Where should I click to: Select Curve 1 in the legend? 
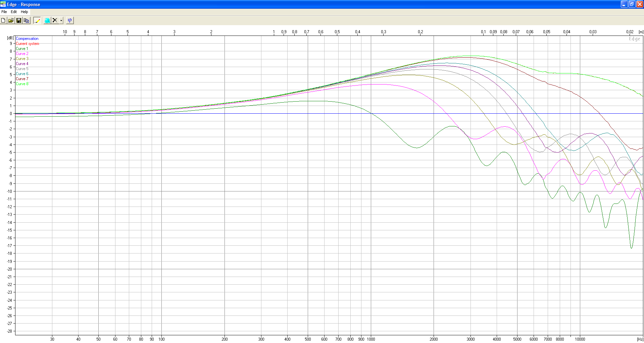tap(22, 49)
